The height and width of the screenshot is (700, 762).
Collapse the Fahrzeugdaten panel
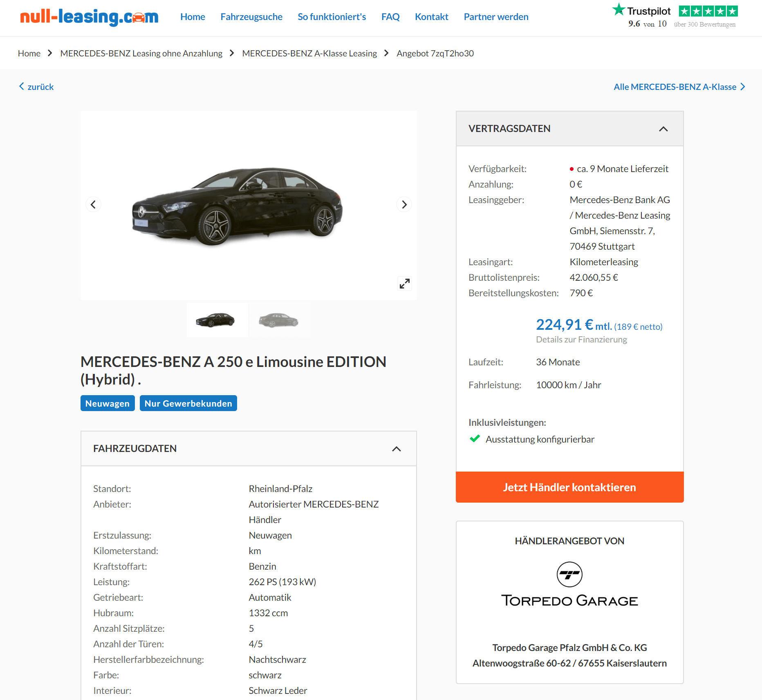coord(396,449)
